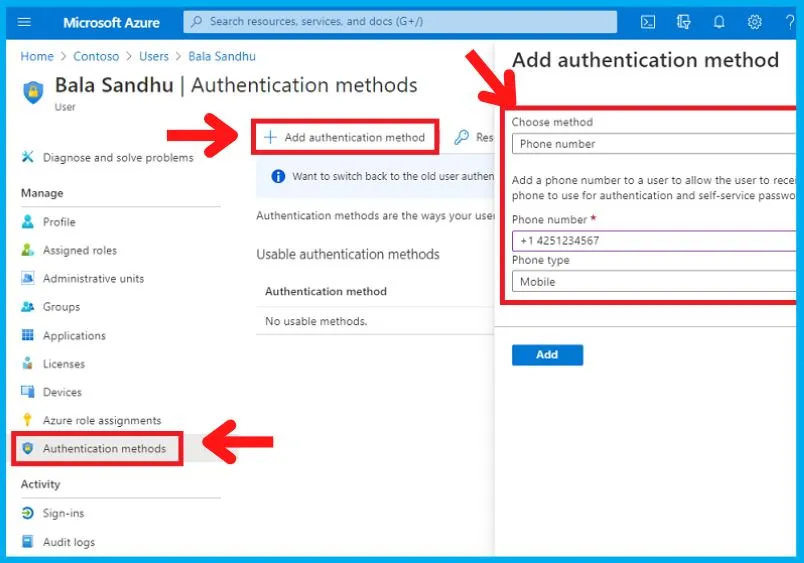Screen dimensions: 804x563
Task: Click the Assigned roles icon
Action: pos(28,250)
